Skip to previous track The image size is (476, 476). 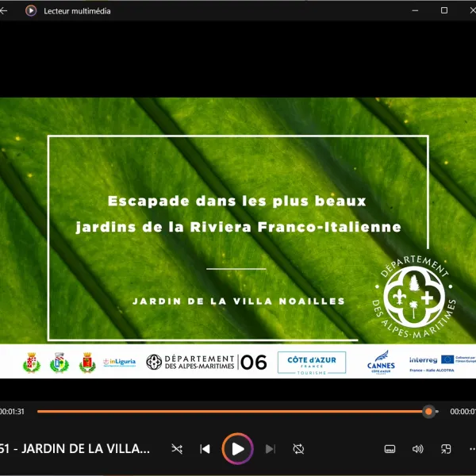(x=205, y=449)
